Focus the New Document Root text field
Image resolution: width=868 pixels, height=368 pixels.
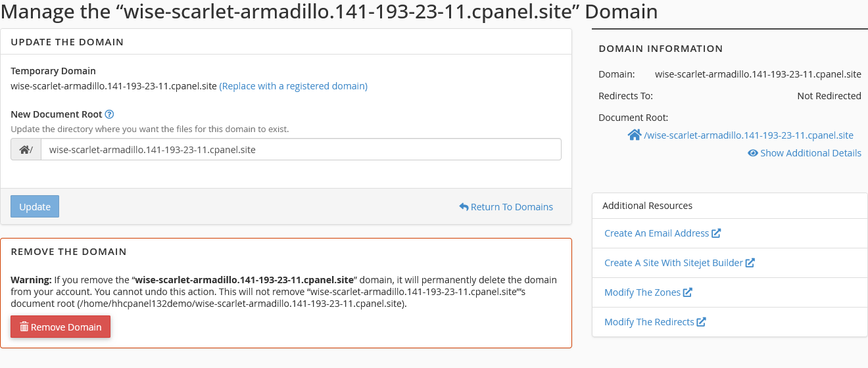pos(301,150)
